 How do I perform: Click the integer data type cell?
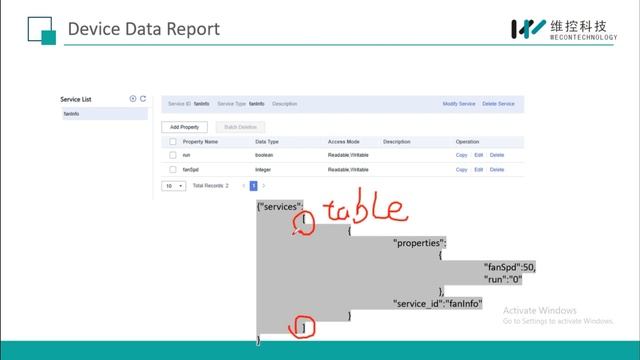[263, 169]
